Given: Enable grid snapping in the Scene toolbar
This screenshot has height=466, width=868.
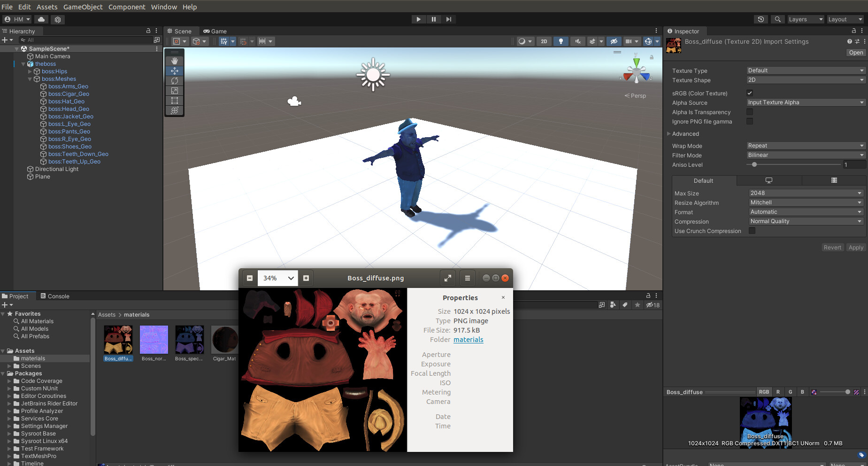Looking at the screenshot, I should tap(244, 41).
